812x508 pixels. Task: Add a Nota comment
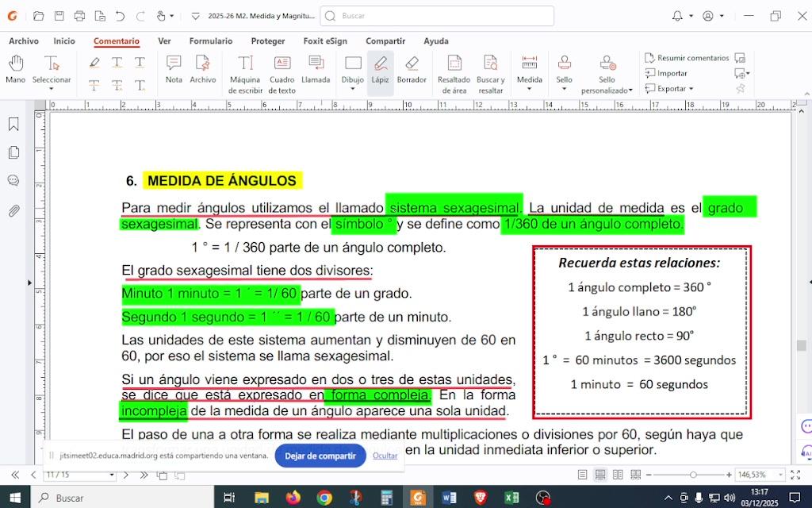tap(174, 70)
